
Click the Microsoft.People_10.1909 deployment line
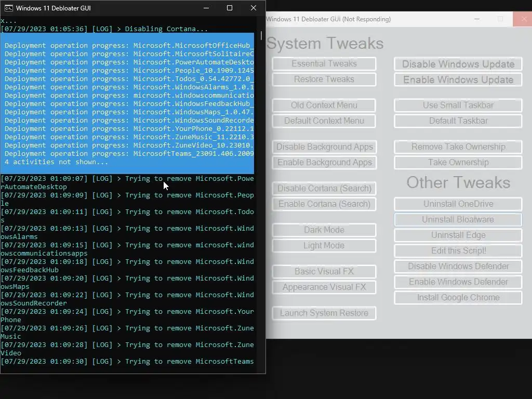coord(129,71)
